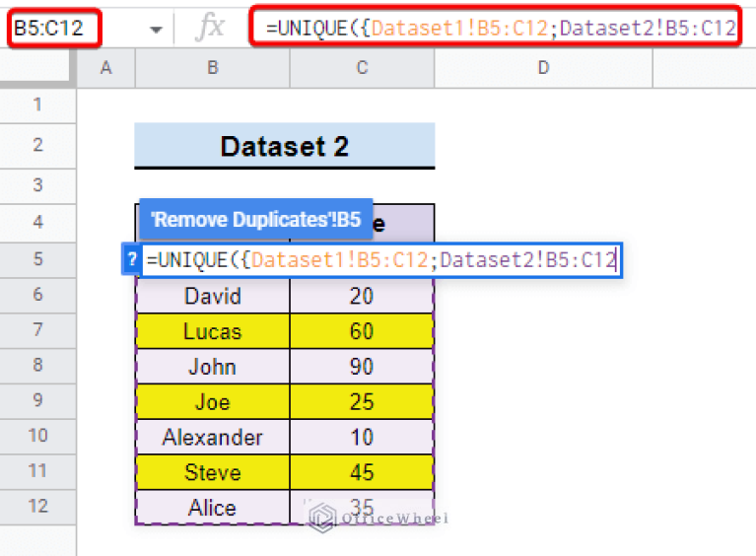This screenshot has width=756, height=556.
Task: Select row 1 header
Action: (x=38, y=104)
